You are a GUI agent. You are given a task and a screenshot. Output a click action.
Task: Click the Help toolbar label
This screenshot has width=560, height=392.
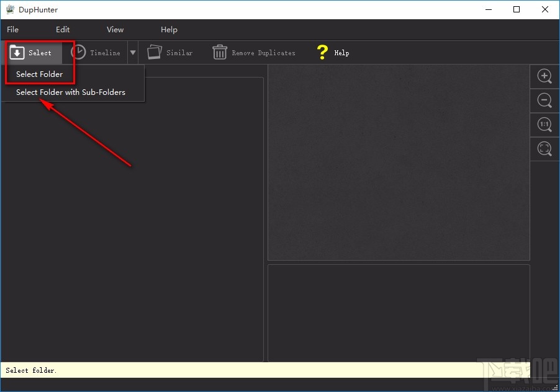click(x=341, y=53)
